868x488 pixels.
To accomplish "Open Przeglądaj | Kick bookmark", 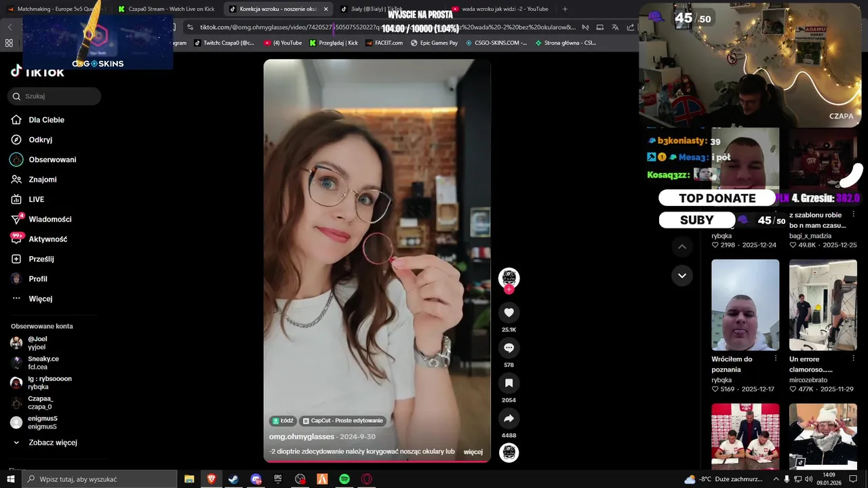I will [334, 43].
